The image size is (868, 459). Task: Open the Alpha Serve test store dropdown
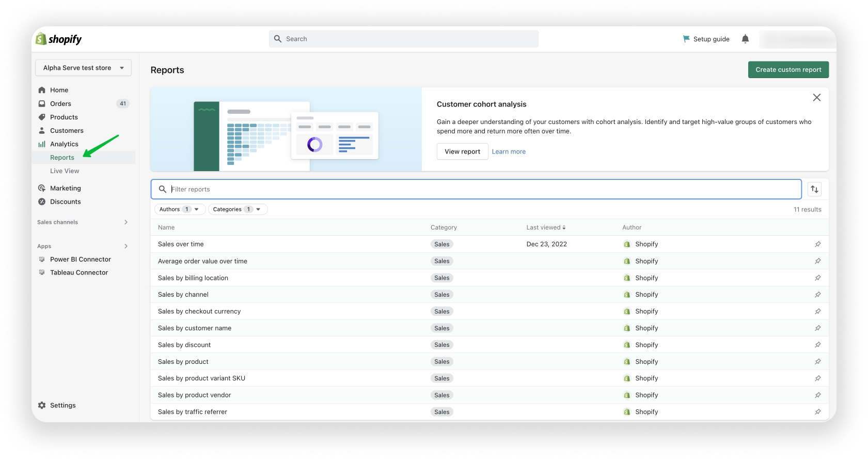[83, 68]
